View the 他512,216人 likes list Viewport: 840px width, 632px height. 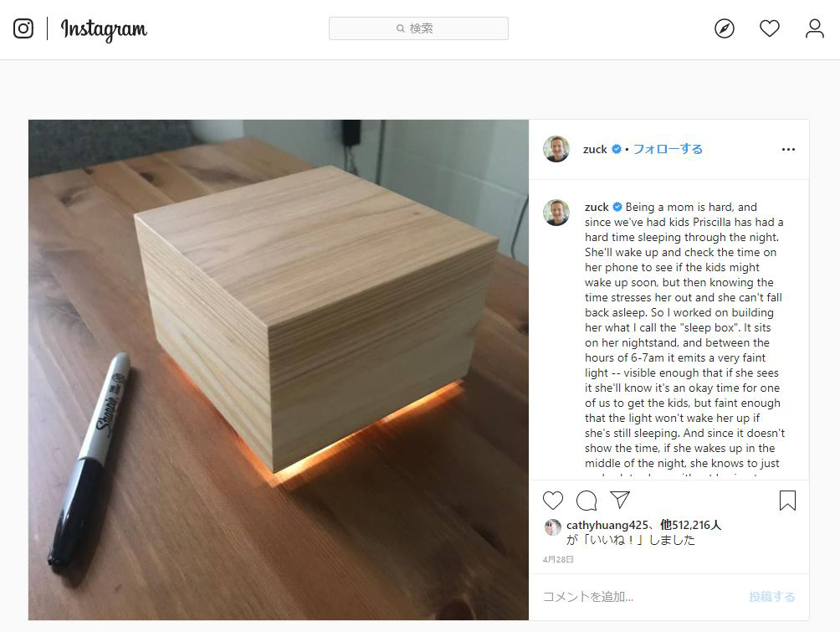tap(690, 526)
